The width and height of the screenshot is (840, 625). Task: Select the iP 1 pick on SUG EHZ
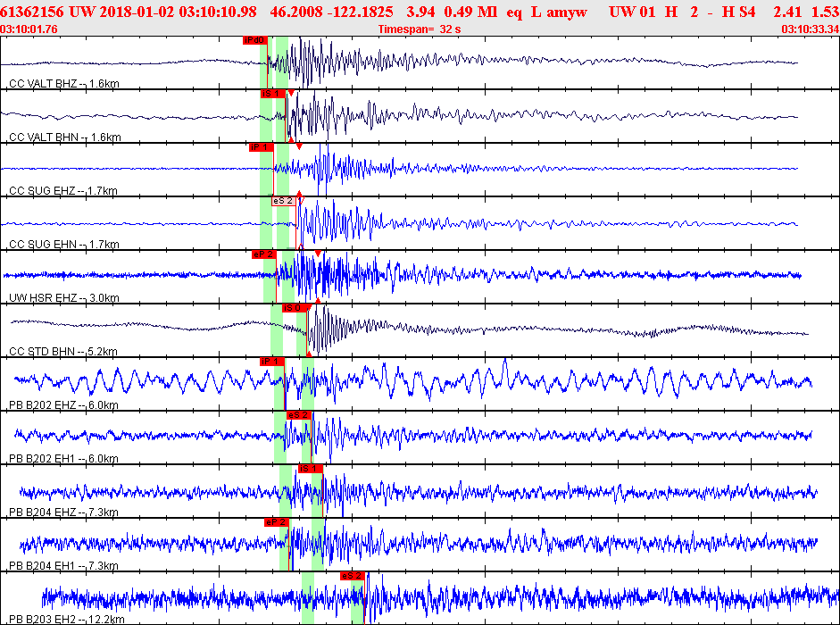pos(262,147)
